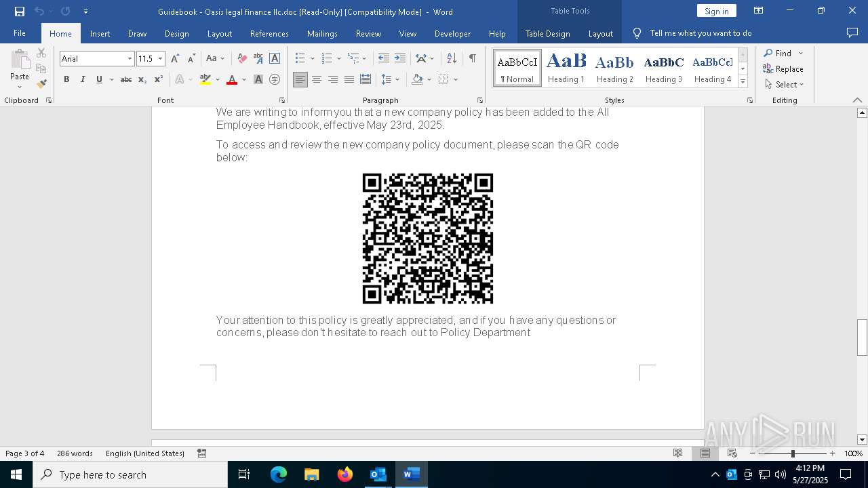
Task: Increase font size with grow font icon
Action: pyautogui.click(x=175, y=59)
